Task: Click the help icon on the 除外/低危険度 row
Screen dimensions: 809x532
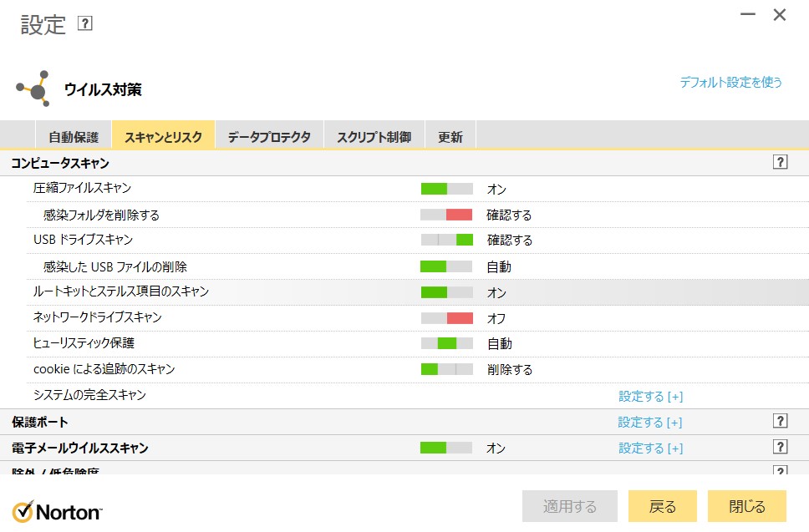Action: coord(781,470)
